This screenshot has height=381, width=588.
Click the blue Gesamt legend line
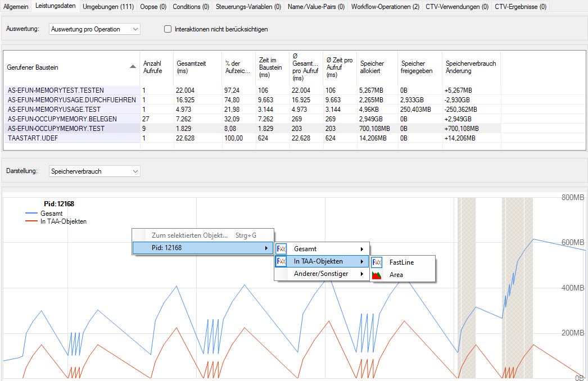tap(31, 214)
